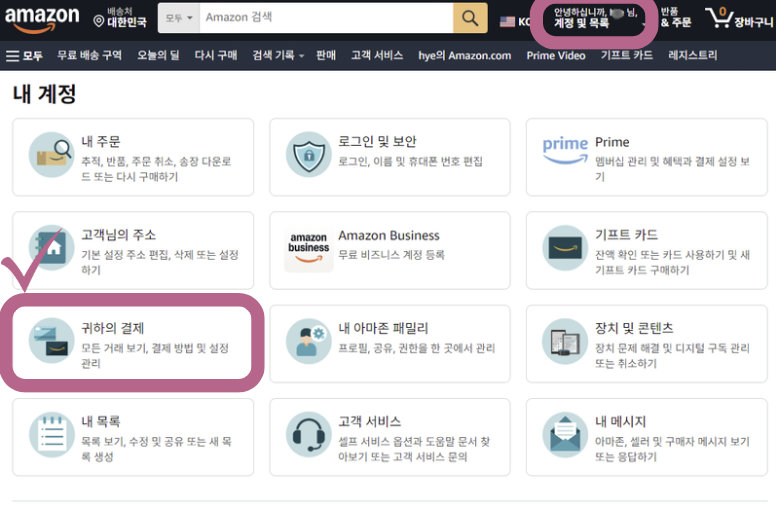Click the 내 주문 package icon

click(51, 154)
